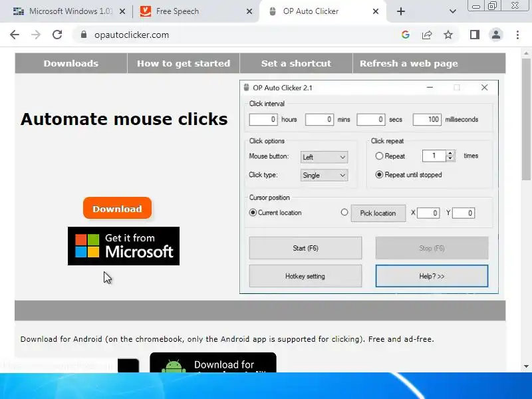
Task: Click the orange Download button
Action: click(118, 208)
